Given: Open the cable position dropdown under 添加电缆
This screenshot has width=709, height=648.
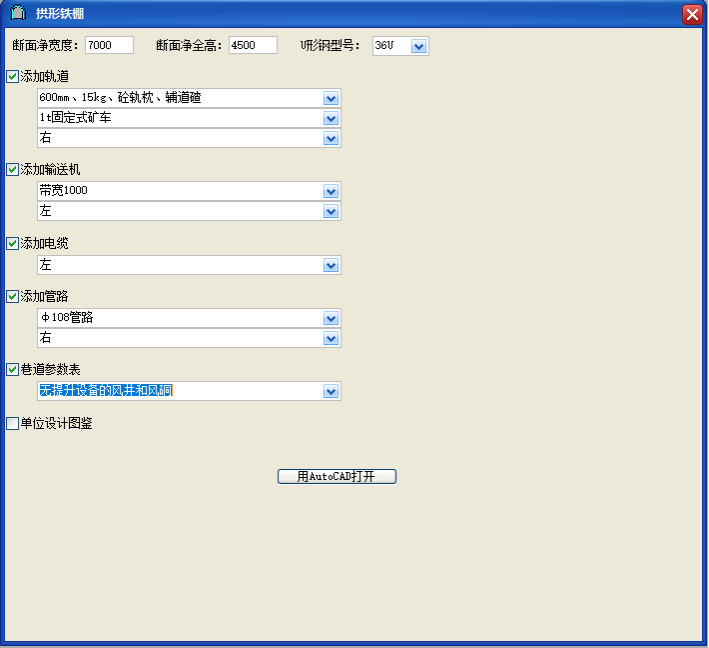Looking at the screenshot, I should pos(331,265).
